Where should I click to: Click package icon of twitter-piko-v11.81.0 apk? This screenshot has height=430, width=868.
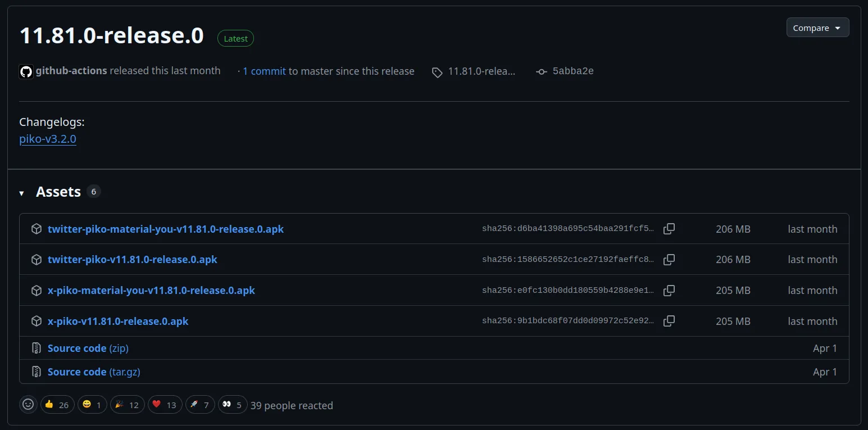coord(37,259)
